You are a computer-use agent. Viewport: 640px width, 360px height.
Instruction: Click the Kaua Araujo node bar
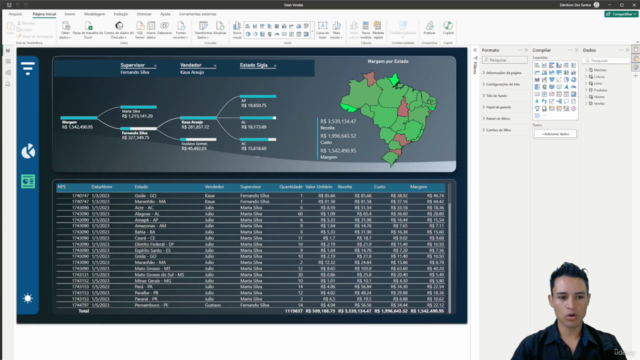(198, 118)
